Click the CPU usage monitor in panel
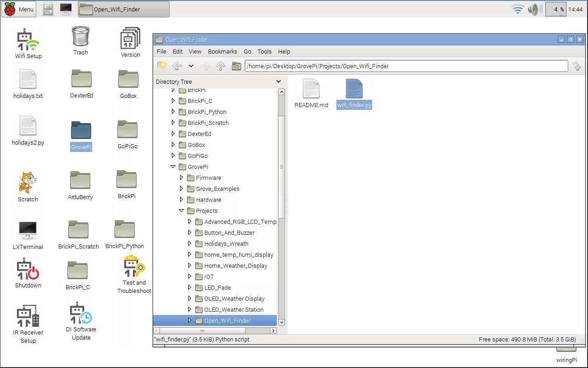The image size is (588, 368). click(556, 9)
